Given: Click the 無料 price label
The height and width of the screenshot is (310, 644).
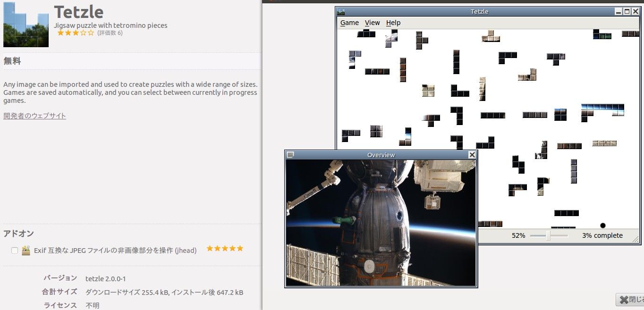Looking at the screenshot, I should [x=12, y=61].
